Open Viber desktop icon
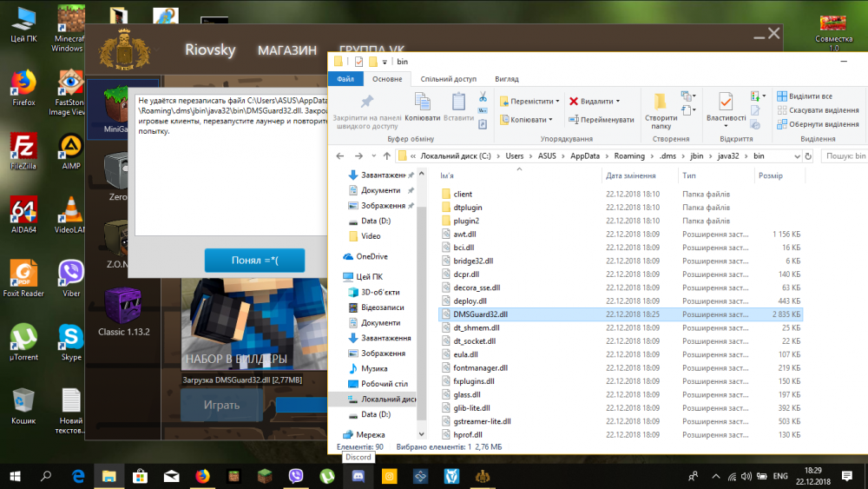868x489 pixels. click(71, 278)
